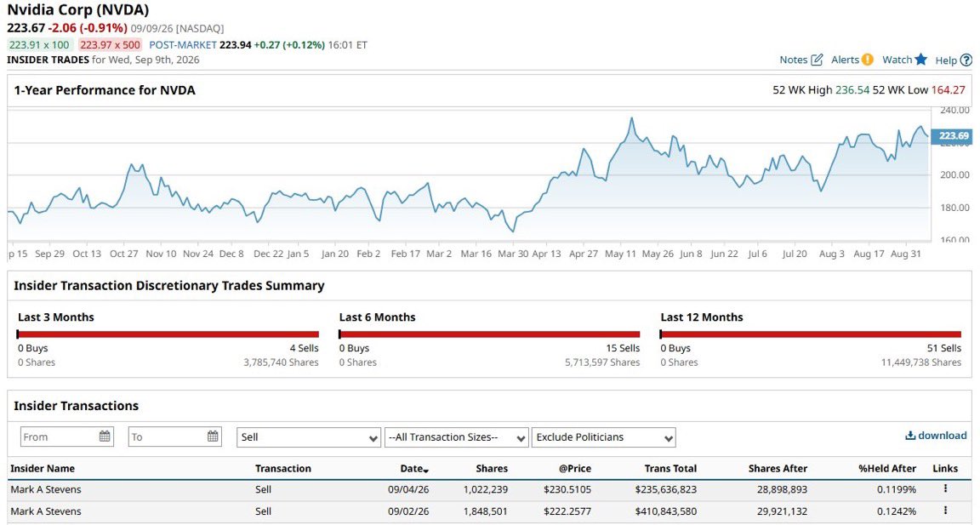Click the 15 Sells count text
The height and width of the screenshot is (525, 980).
[623, 348]
